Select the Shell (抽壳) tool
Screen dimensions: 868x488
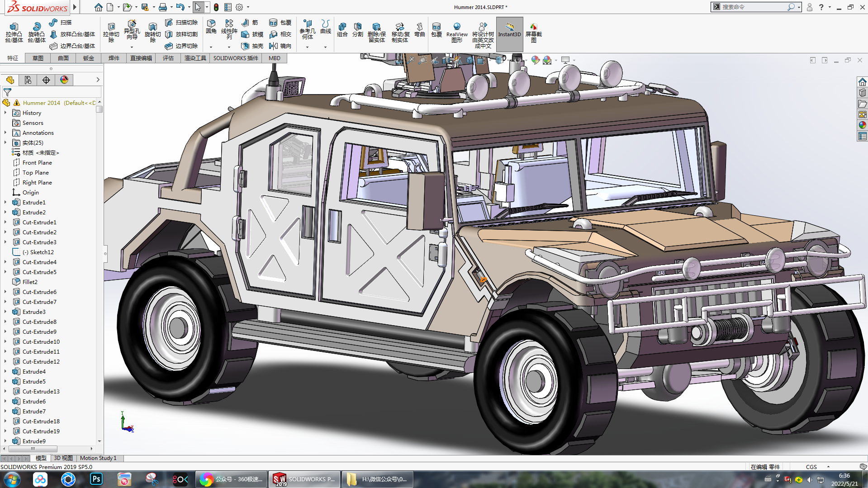(252, 46)
